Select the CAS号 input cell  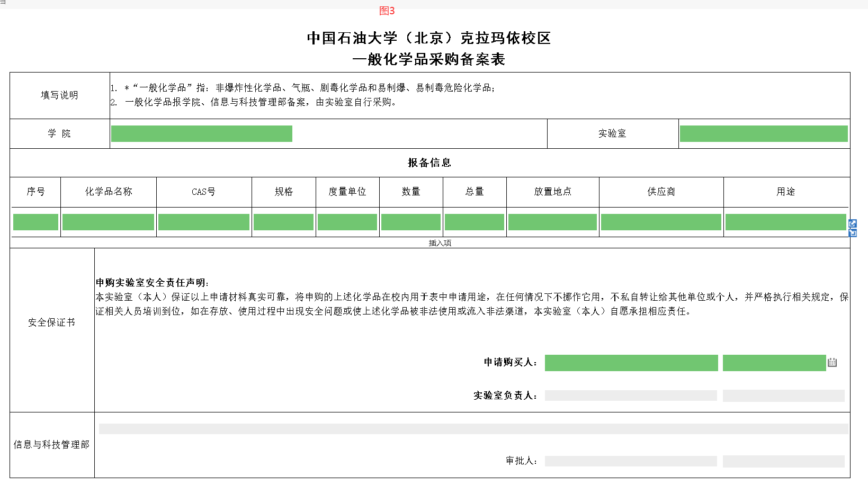coord(203,222)
